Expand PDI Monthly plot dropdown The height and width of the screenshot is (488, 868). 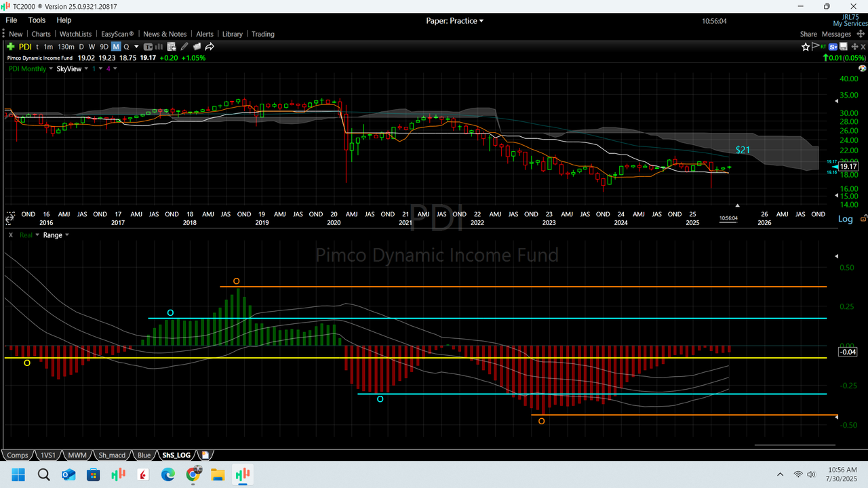click(51, 68)
